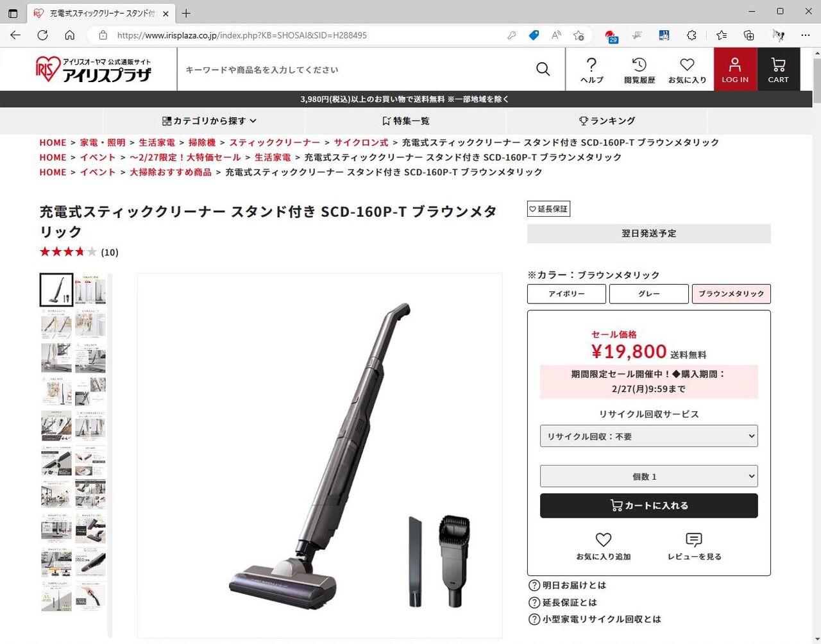Screen dimensions: 821x644
Task: Select the グレー color option
Action: point(649,294)
